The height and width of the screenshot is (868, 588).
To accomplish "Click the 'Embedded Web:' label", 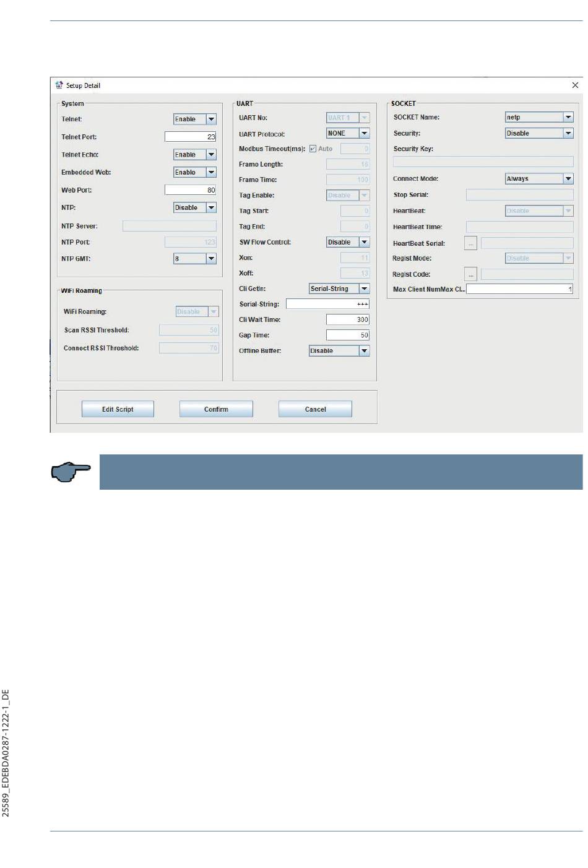I will pyautogui.click(x=86, y=172).
